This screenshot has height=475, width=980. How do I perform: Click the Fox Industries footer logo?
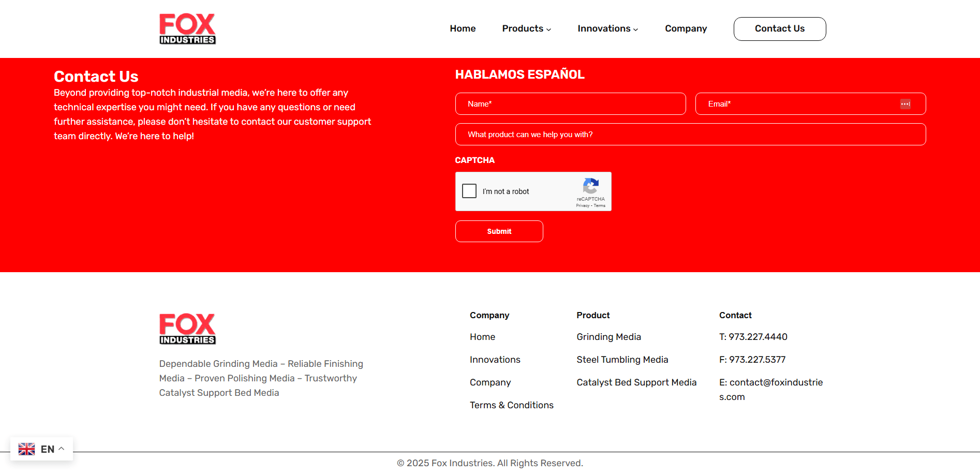[x=187, y=329]
